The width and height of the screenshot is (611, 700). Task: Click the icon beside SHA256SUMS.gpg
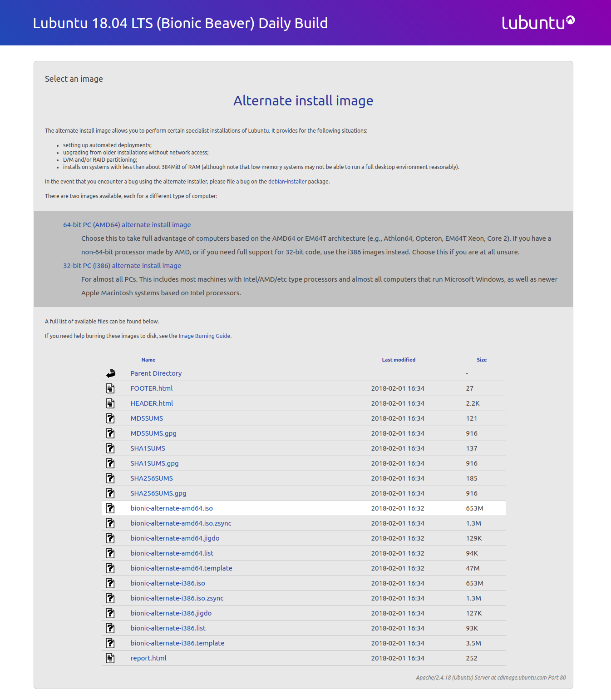pos(110,493)
